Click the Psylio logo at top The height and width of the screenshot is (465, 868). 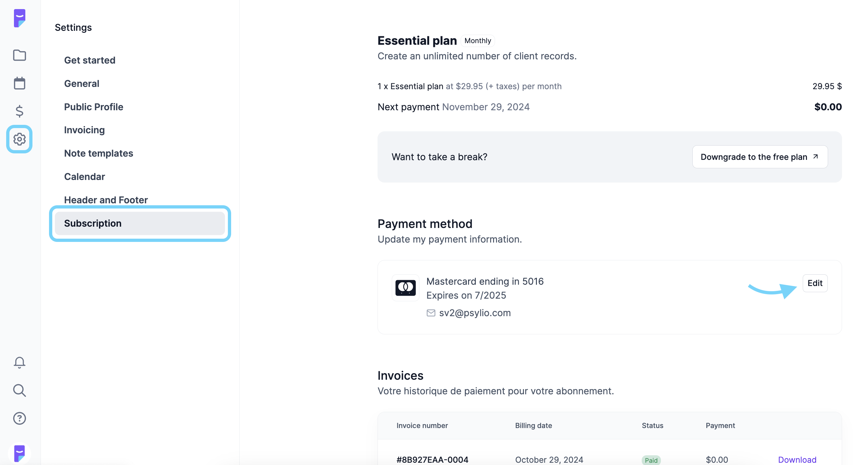[x=19, y=18]
